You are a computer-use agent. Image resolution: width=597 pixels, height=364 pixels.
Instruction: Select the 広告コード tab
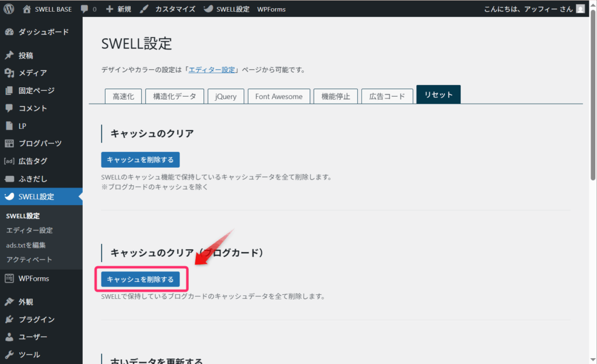pos(387,96)
